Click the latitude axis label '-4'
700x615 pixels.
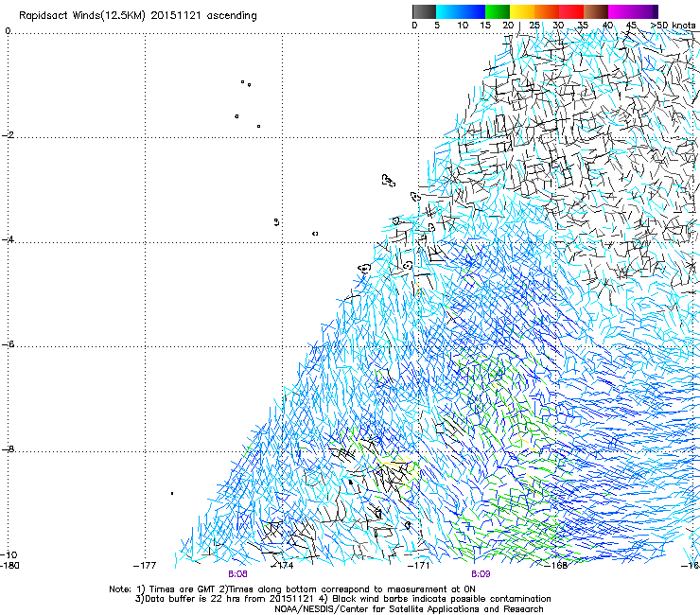[8, 239]
